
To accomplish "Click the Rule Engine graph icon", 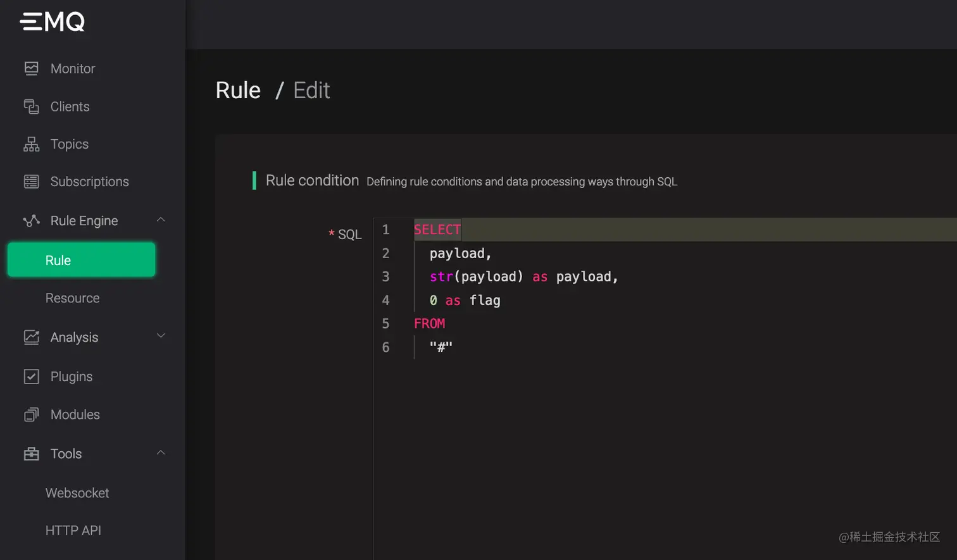I will point(31,221).
